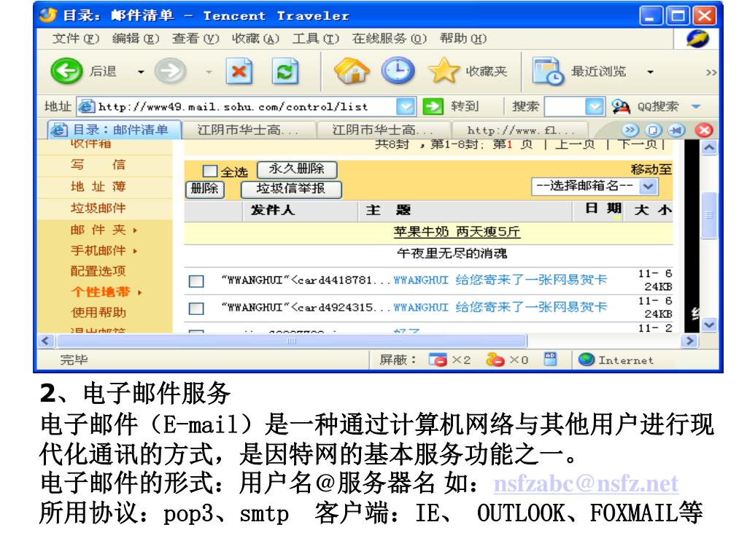Open the Forward button dropdown arrow
The height and width of the screenshot is (560, 747).
tap(209, 72)
